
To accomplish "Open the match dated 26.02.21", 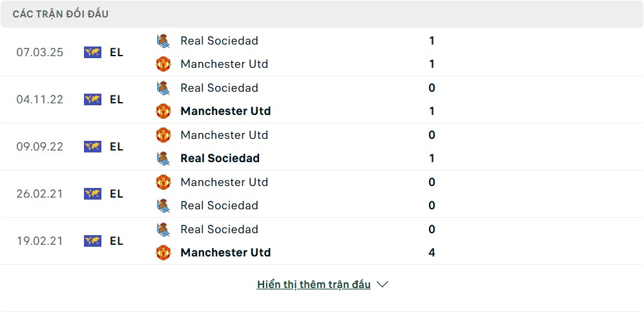I will point(322,194).
